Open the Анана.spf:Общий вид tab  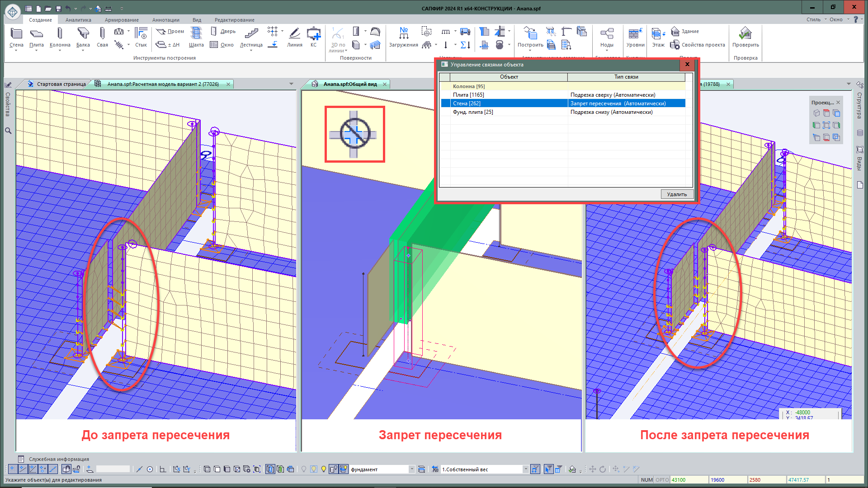click(350, 84)
